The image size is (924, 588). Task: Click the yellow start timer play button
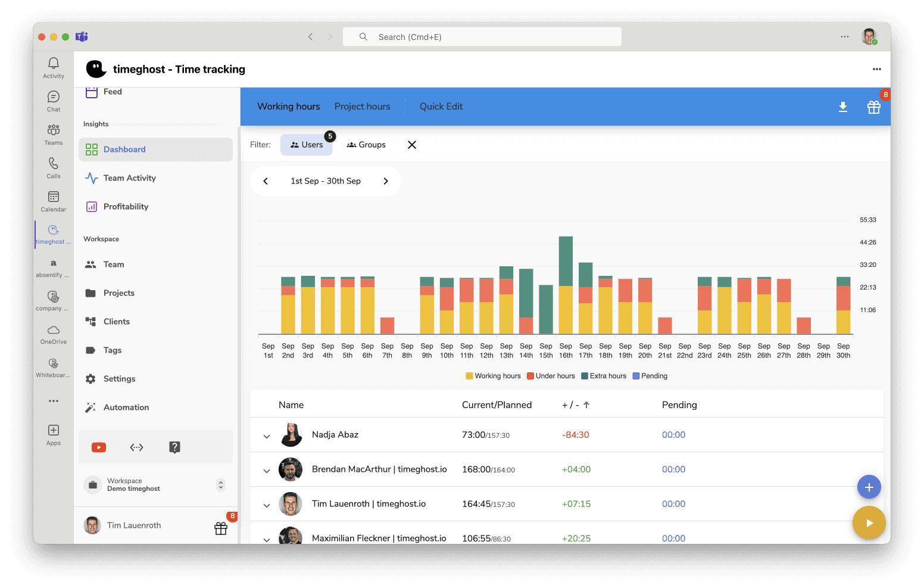click(x=869, y=523)
